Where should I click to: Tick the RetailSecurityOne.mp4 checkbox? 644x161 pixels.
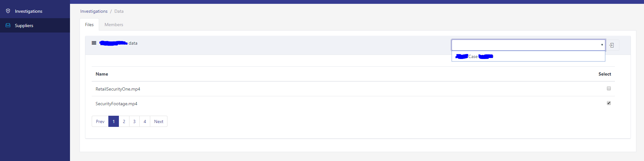[x=609, y=88]
